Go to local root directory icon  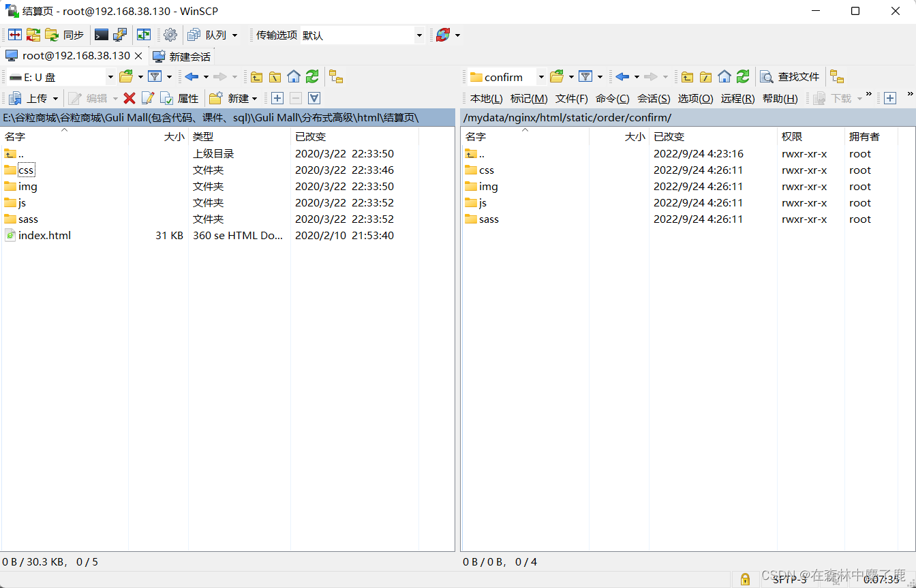pyautogui.click(x=275, y=76)
